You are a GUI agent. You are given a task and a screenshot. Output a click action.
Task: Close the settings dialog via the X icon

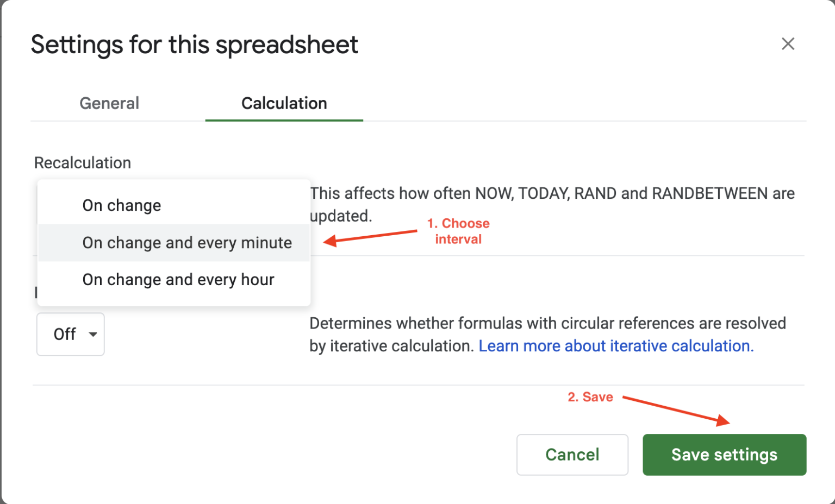788,43
